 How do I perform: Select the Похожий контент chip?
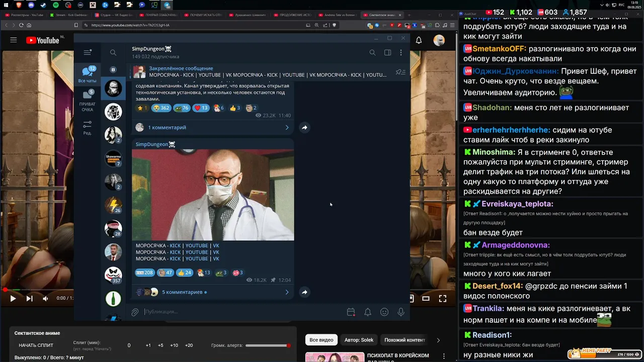coord(405,340)
